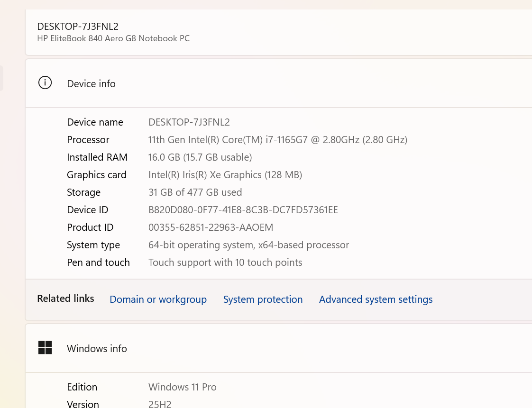Select the DESKTOP-7J3FNL2 title at top
Viewport: 532px width, 408px height.
click(78, 27)
